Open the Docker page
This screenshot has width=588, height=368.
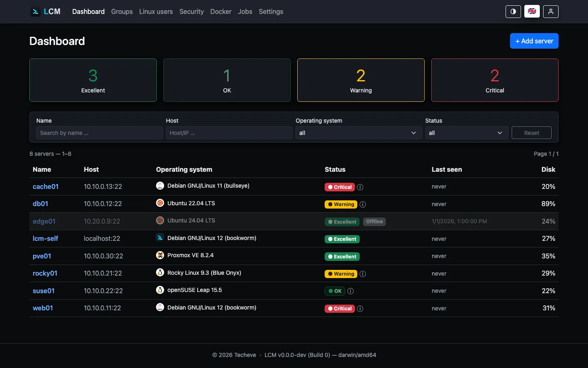(221, 11)
